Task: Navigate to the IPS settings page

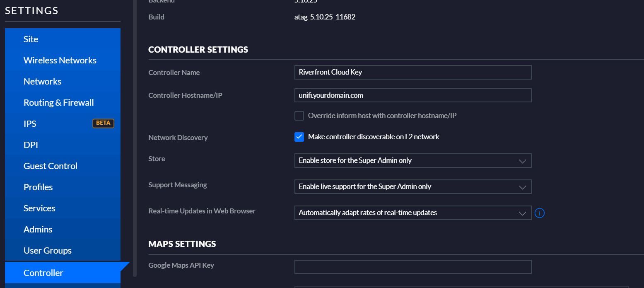Action: tap(30, 123)
